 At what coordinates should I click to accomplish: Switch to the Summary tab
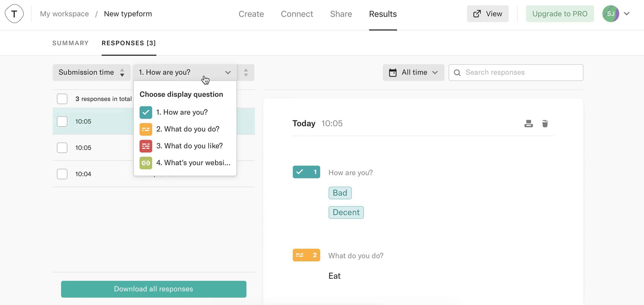click(x=70, y=43)
